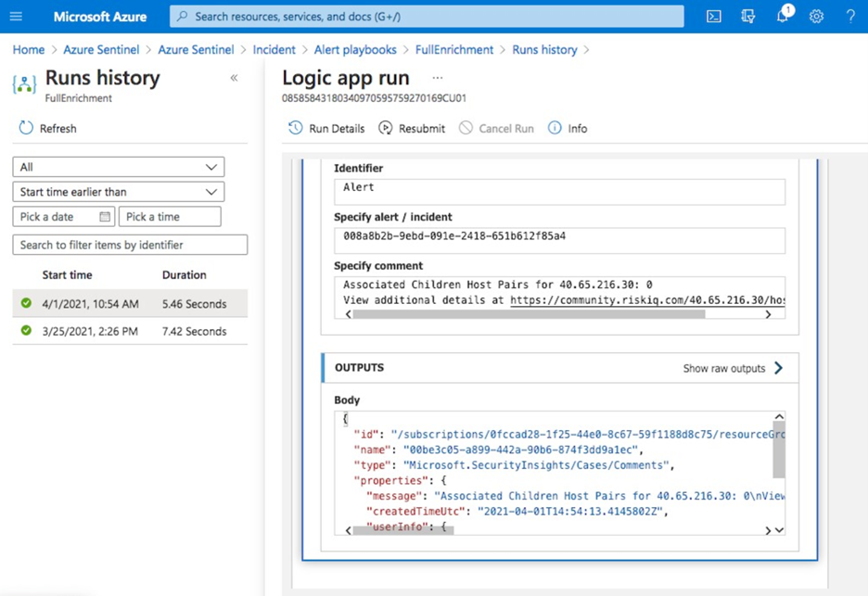Go to FullEnrichment via breadcrumb
This screenshot has height=596, width=868.
(454, 49)
